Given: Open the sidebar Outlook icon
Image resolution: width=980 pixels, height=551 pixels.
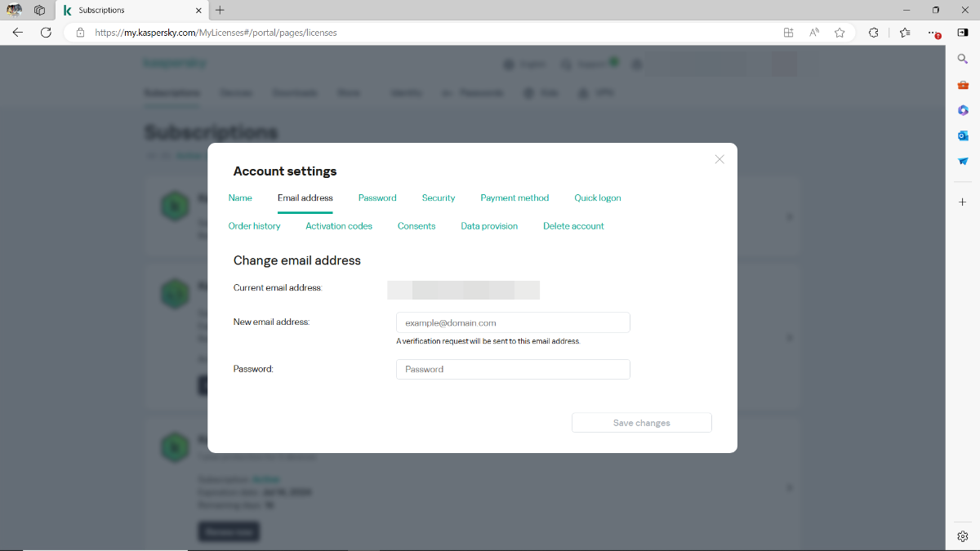Looking at the screenshot, I should [963, 136].
